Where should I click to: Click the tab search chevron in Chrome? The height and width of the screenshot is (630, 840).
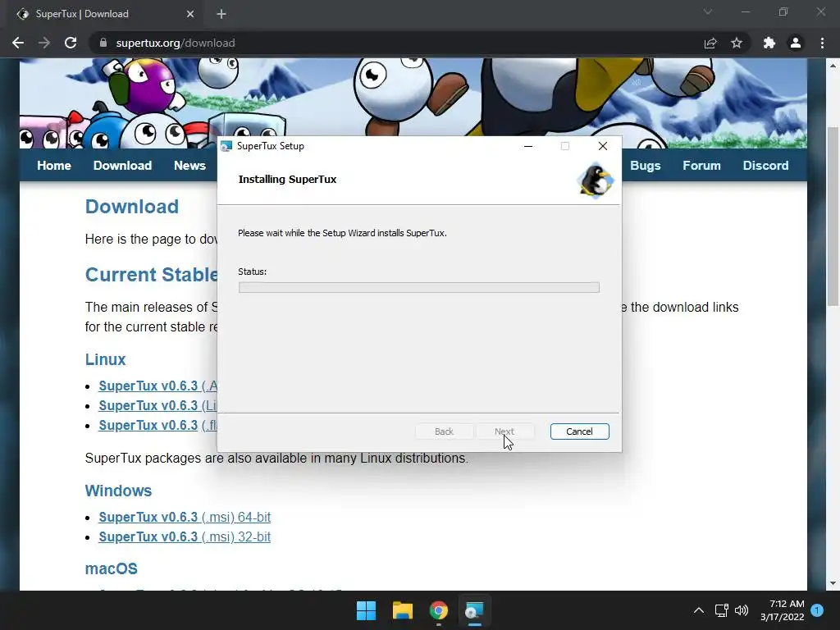(708, 11)
